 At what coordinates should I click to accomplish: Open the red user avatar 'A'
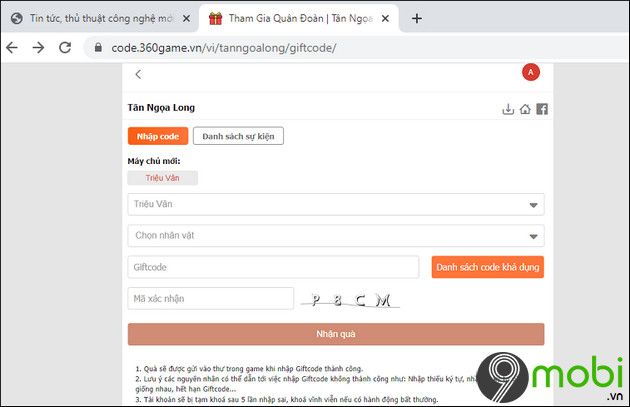pyautogui.click(x=531, y=72)
